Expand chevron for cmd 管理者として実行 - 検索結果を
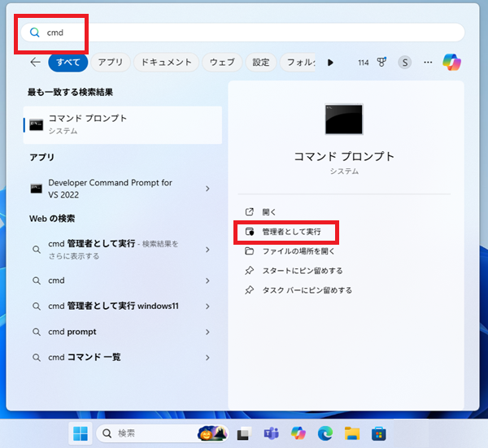 pyautogui.click(x=207, y=250)
